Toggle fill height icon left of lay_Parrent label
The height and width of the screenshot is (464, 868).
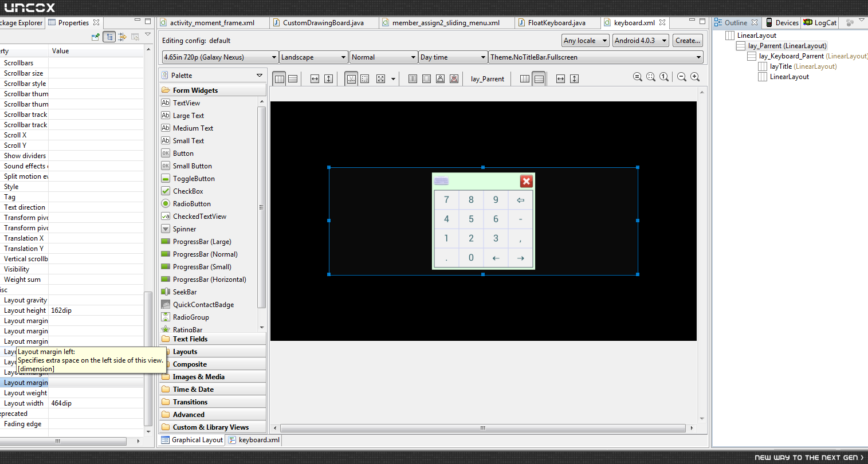coord(328,79)
